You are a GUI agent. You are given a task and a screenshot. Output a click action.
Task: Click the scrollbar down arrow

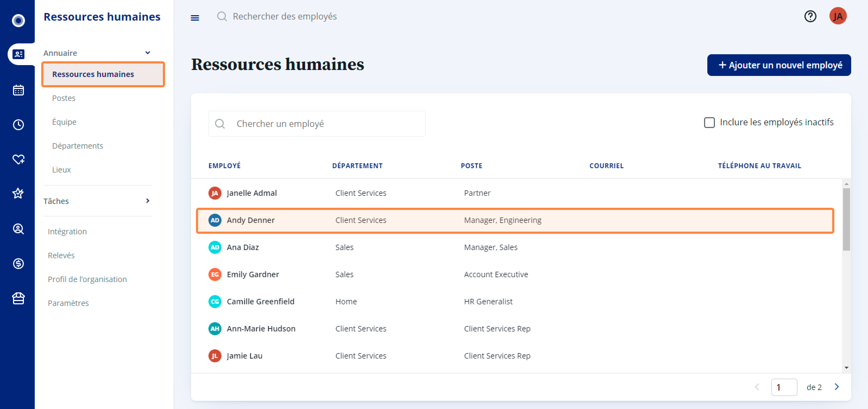pyautogui.click(x=846, y=368)
